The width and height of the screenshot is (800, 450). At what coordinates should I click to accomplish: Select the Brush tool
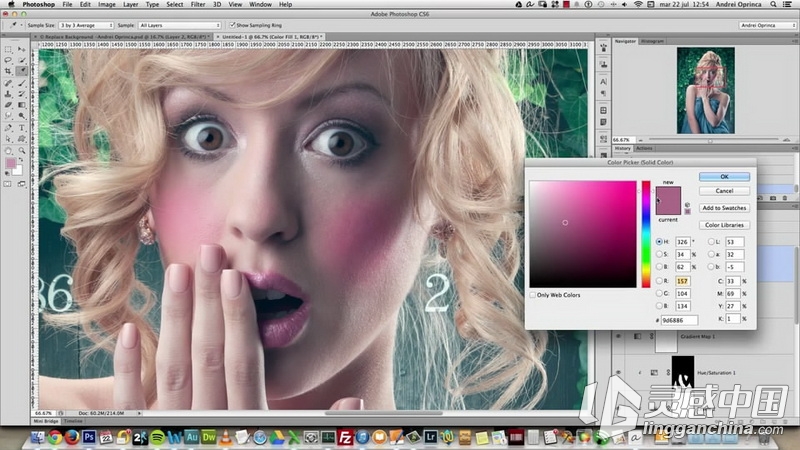point(21,83)
